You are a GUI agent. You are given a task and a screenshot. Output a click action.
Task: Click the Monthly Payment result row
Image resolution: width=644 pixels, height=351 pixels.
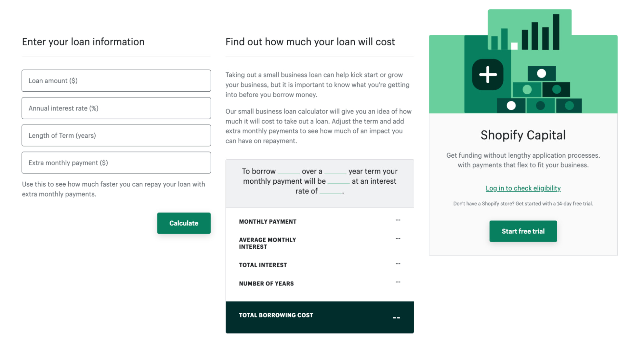click(319, 221)
